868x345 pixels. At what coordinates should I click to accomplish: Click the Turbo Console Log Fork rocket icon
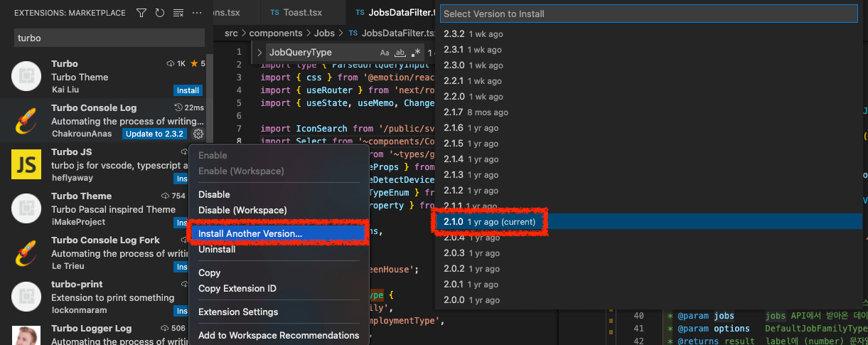(x=26, y=253)
